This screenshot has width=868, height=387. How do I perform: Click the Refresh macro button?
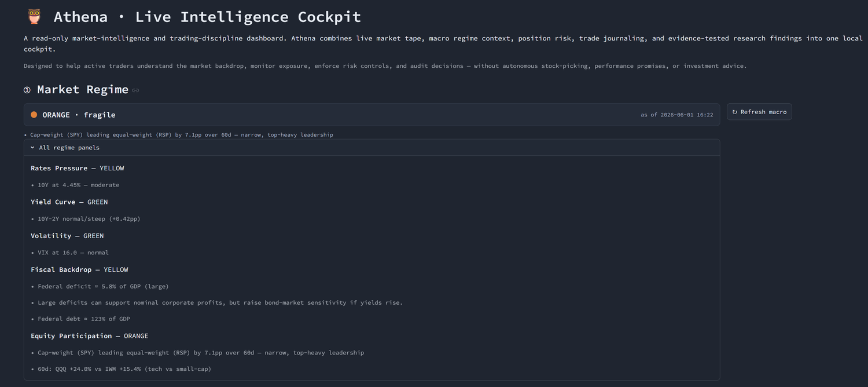(759, 112)
